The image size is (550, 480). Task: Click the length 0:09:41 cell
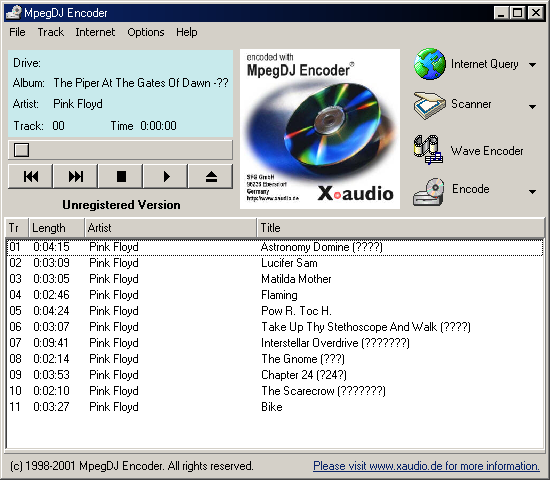(51, 343)
